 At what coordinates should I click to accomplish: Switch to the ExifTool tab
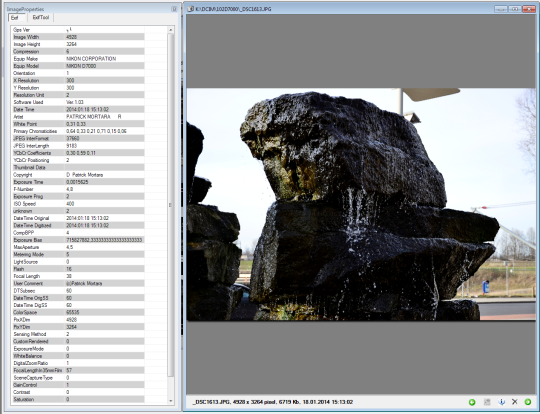coord(41,17)
